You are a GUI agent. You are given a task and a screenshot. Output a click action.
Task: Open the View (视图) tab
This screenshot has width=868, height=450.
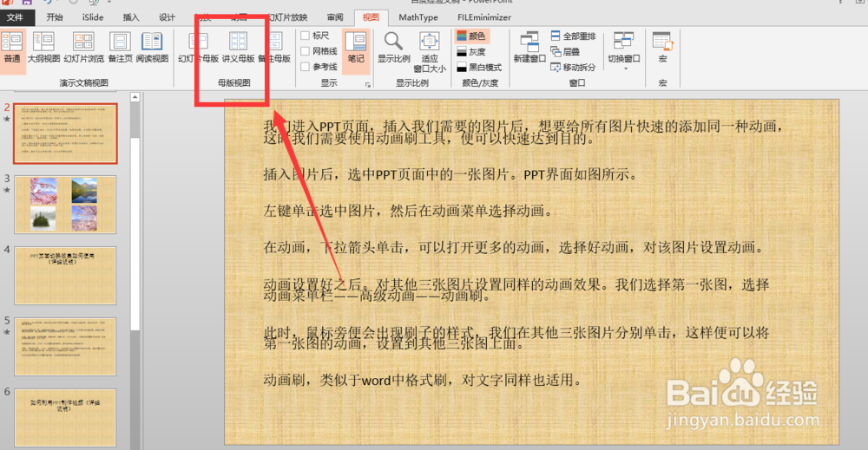[371, 17]
